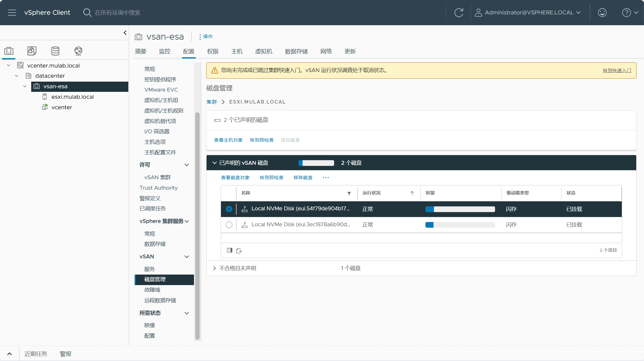Open the 更新 tab
644x361 pixels.
350,51
